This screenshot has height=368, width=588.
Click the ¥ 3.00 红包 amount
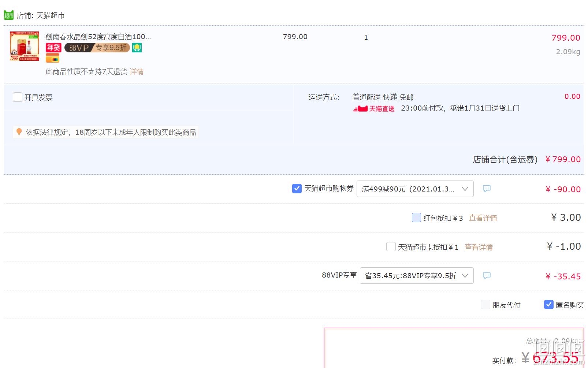pyautogui.click(x=566, y=218)
